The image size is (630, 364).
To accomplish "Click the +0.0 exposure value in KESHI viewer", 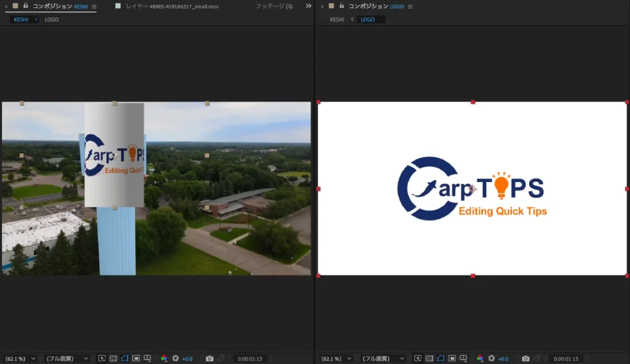I will point(187,359).
